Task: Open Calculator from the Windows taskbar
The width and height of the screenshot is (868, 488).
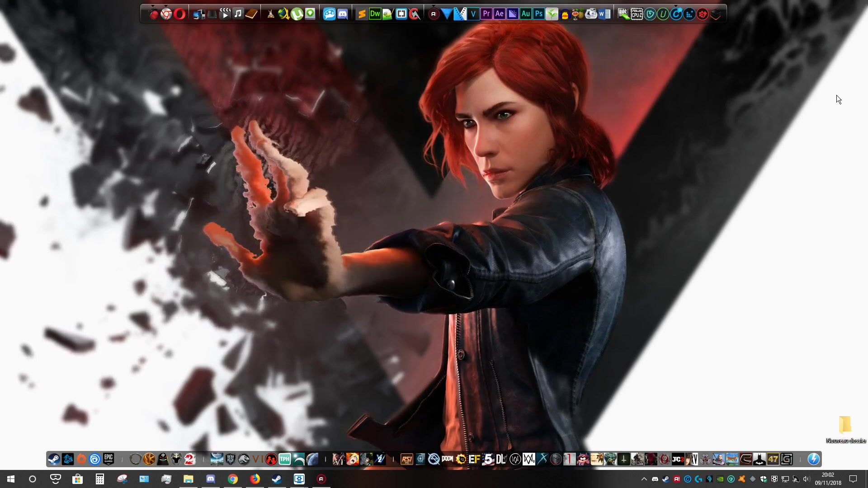Action: [100, 479]
